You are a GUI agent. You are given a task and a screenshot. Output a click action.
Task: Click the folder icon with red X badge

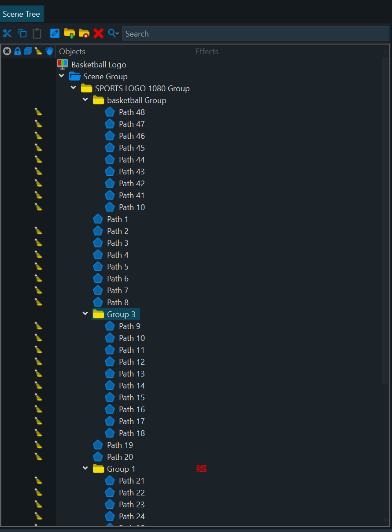click(x=84, y=33)
